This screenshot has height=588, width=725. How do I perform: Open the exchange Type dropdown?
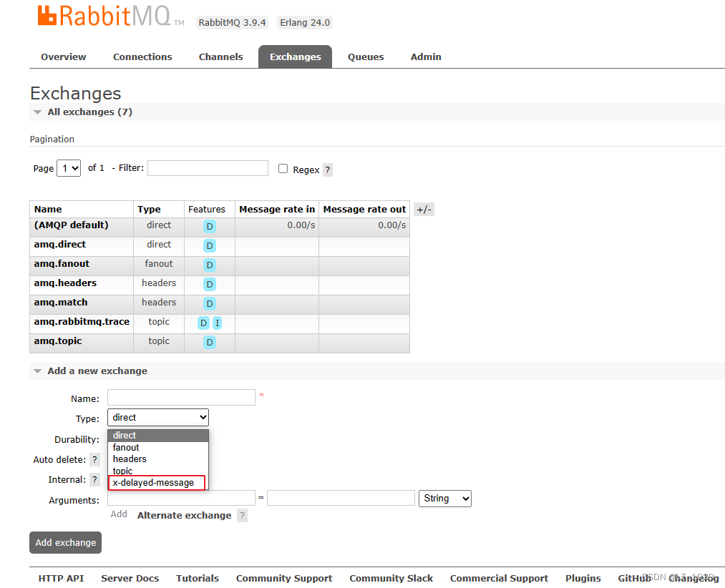158,418
